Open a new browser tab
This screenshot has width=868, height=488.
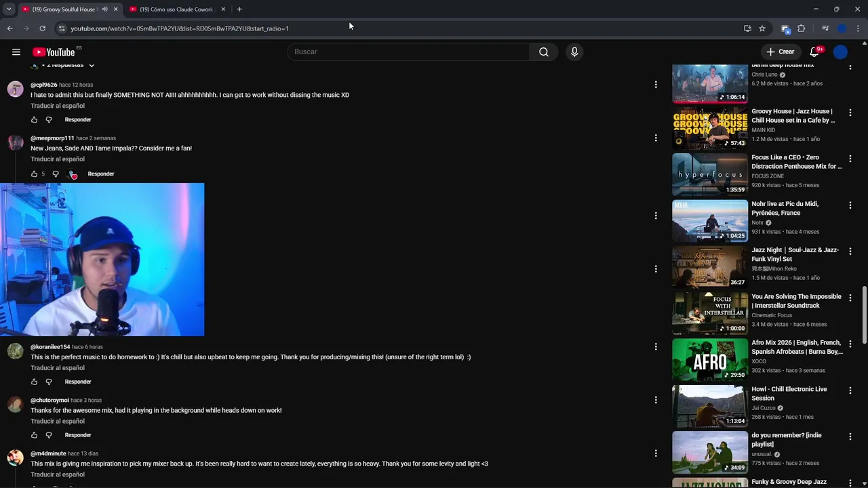tap(239, 9)
